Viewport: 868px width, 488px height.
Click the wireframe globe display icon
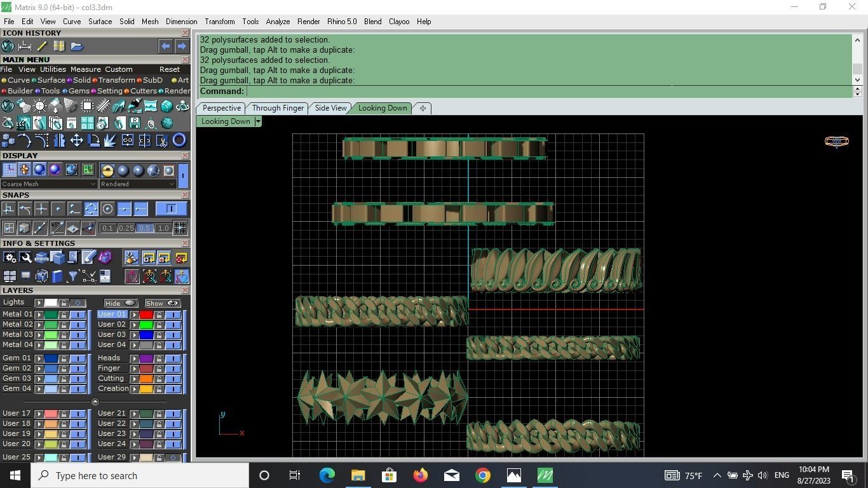tap(153, 170)
